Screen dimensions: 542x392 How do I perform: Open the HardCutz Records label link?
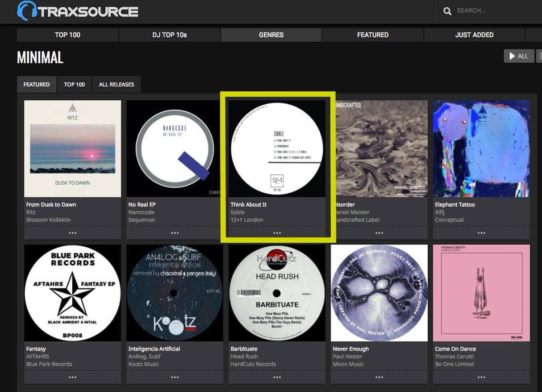click(x=253, y=364)
